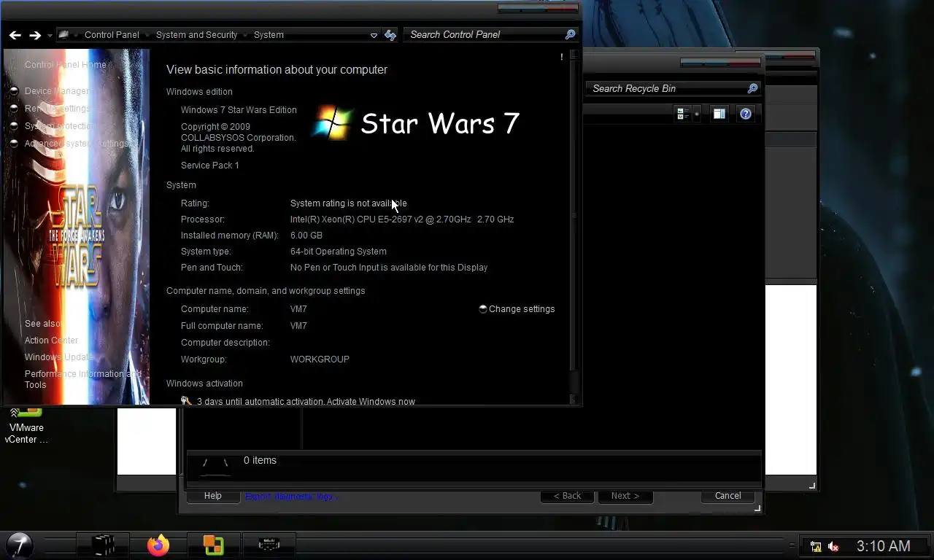Click the Search Recycle Bin magnifier icon
This screenshot has height=560, width=934.
[752, 88]
